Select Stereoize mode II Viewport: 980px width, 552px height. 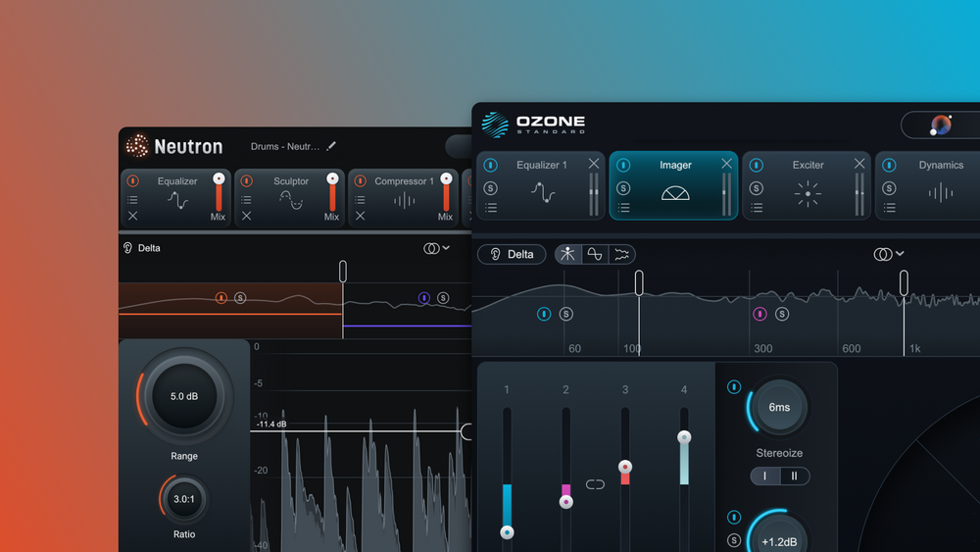(x=795, y=476)
